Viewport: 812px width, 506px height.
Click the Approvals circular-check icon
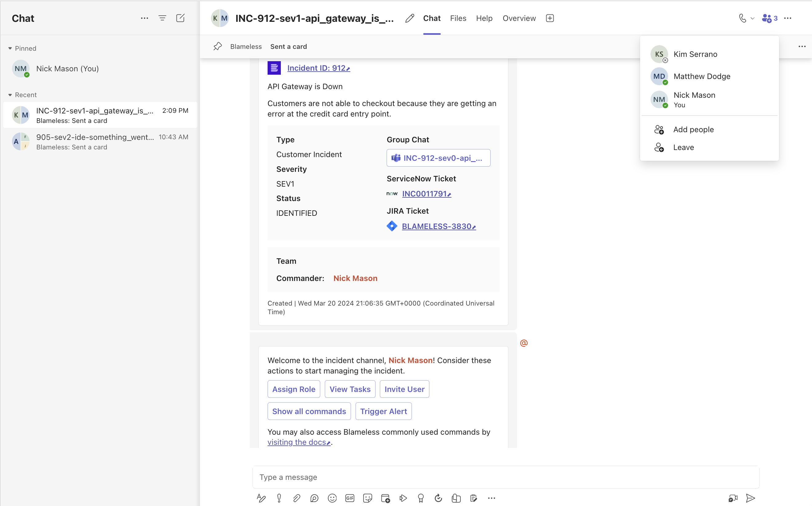coord(438,498)
